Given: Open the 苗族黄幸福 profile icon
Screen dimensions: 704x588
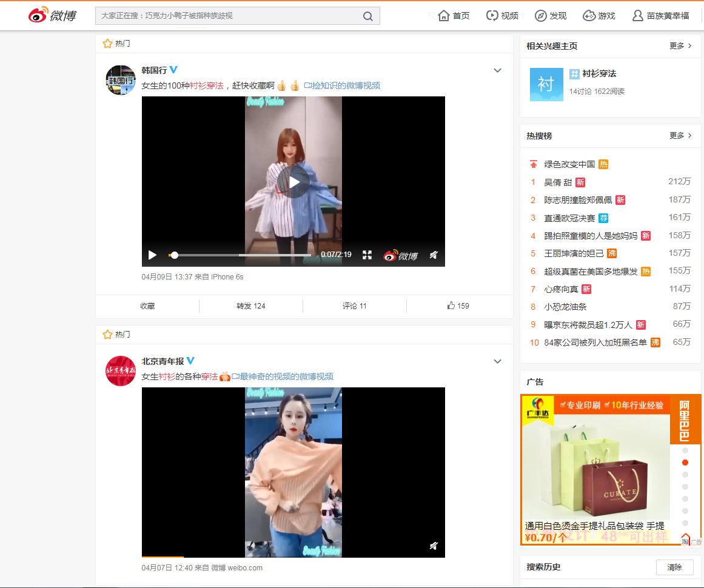Looking at the screenshot, I should 639,15.
